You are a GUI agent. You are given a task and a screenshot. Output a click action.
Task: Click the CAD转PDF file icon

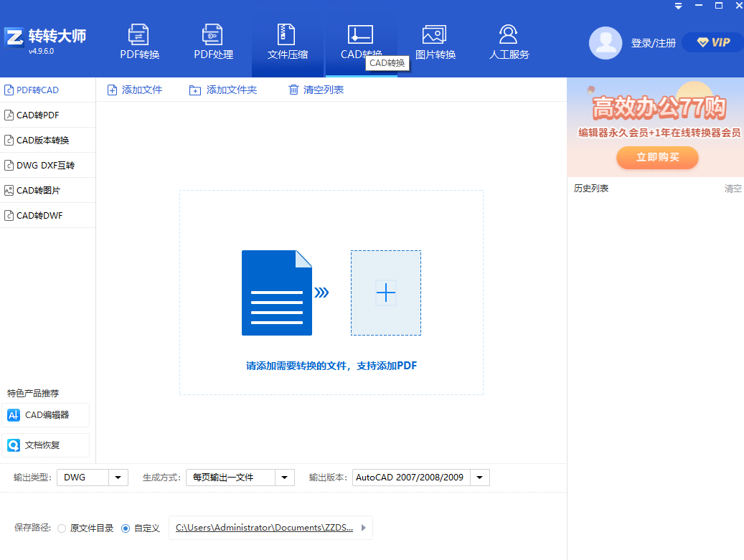[9, 115]
